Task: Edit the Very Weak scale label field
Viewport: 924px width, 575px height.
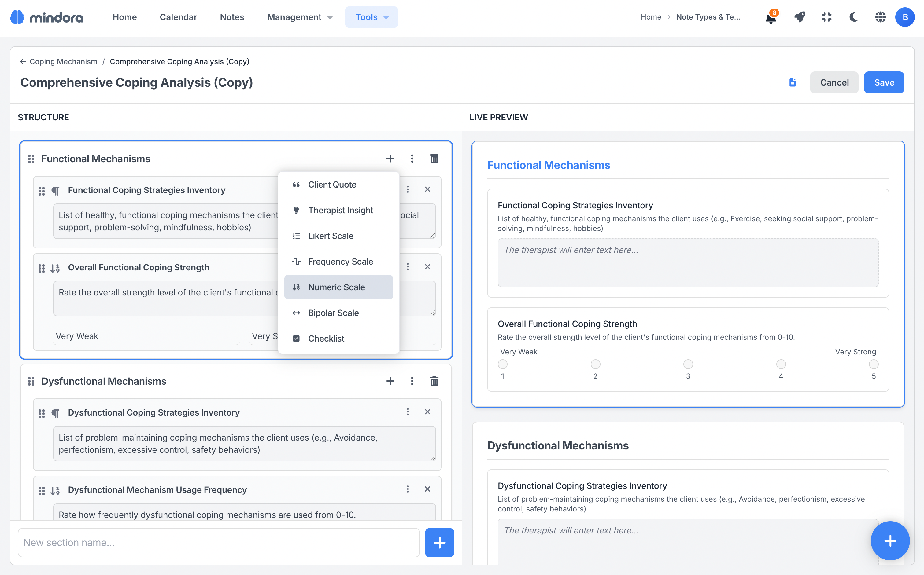Action: (x=146, y=336)
